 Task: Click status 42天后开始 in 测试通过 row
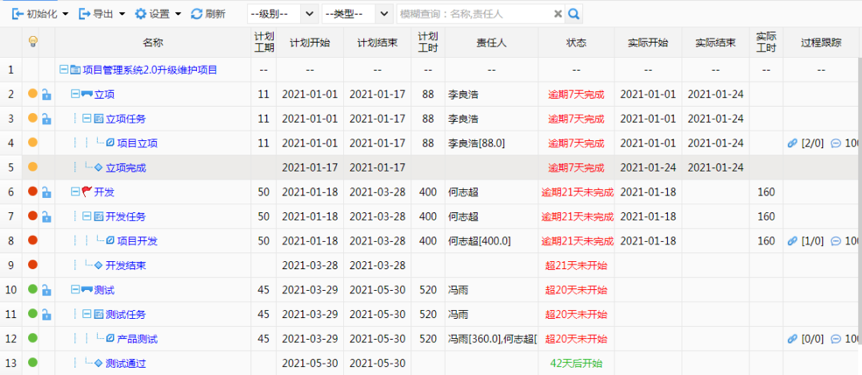576,363
